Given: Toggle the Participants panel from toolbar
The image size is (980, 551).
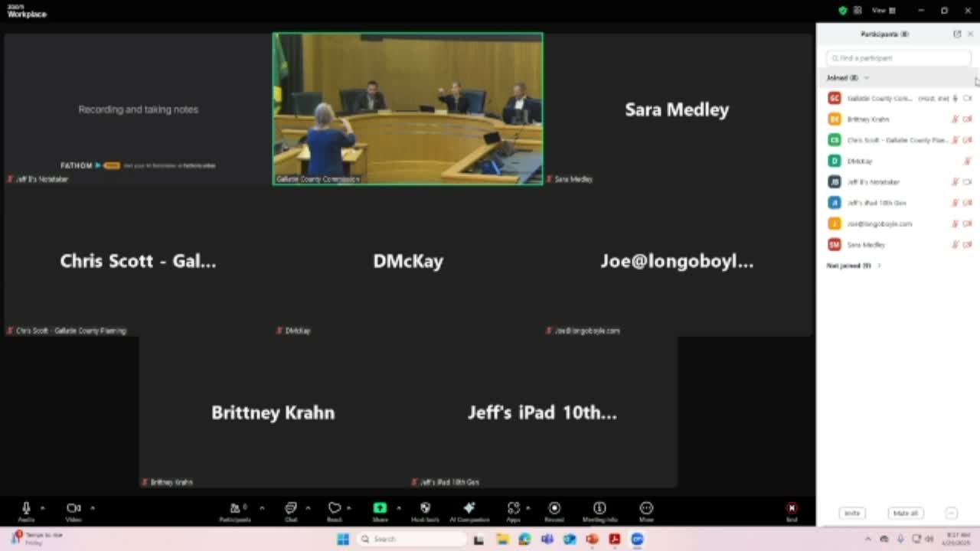Looking at the screenshot, I should click(235, 511).
